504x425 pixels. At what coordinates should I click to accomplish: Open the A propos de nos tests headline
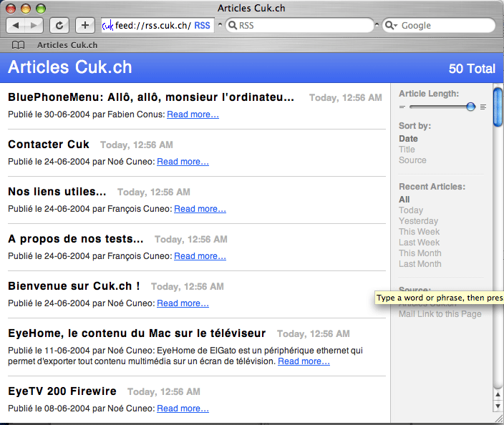(x=76, y=239)
